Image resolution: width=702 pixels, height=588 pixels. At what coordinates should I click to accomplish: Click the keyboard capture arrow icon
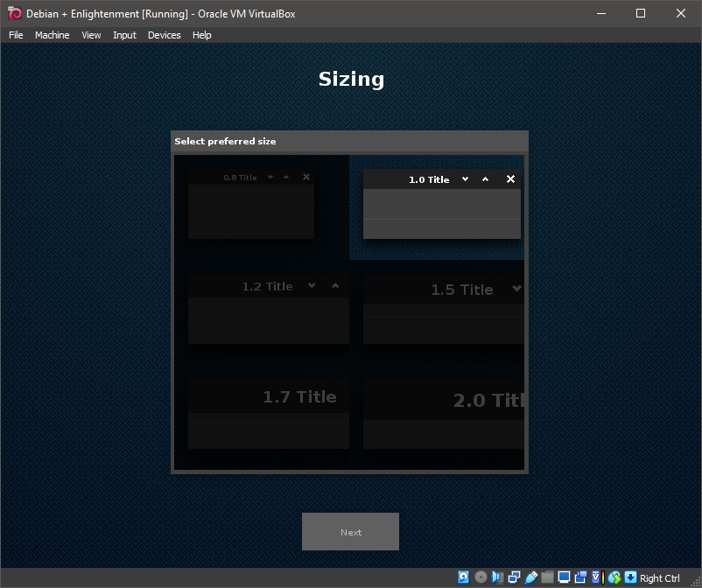click(629, 577)
